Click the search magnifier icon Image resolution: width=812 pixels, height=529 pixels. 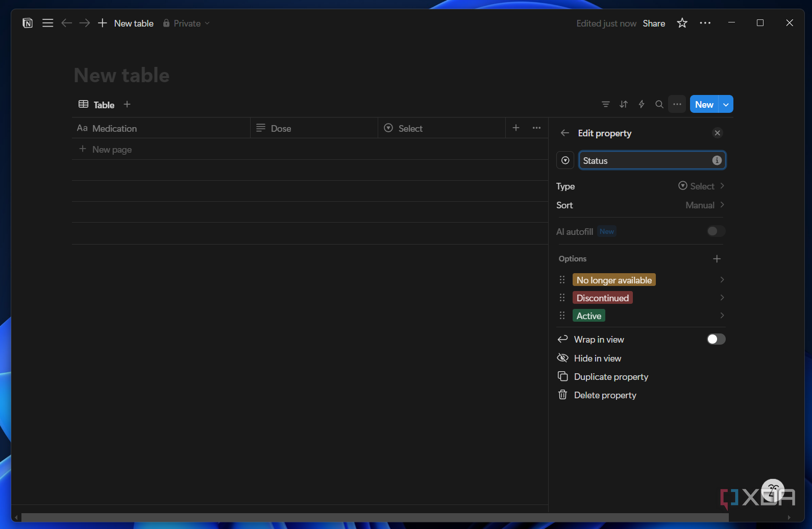[x=659, y=104]
